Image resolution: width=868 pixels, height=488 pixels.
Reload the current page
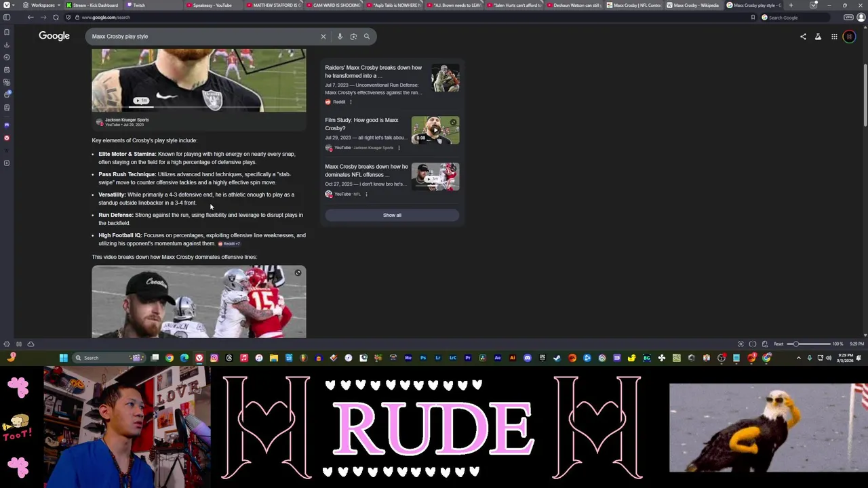coord(56,17)
